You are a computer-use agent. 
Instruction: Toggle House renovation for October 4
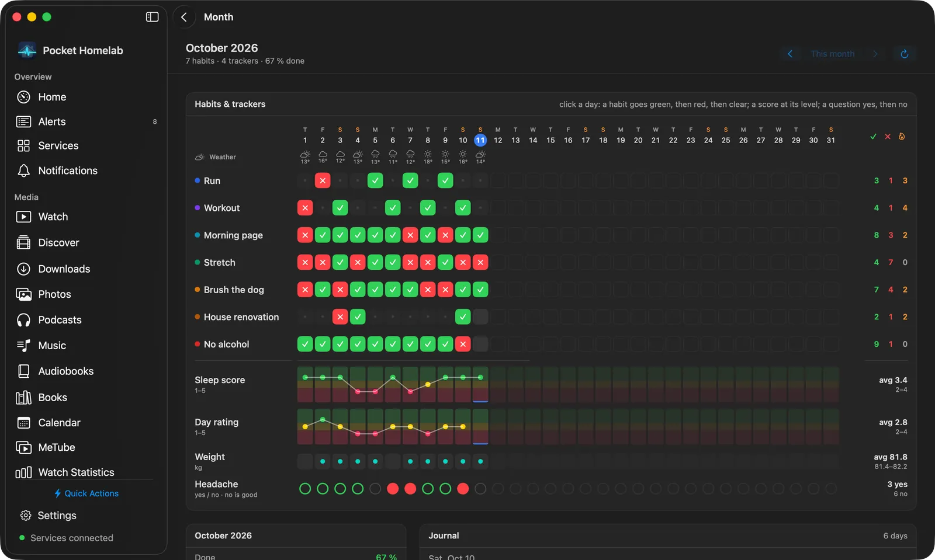click(x=358, y=317)
